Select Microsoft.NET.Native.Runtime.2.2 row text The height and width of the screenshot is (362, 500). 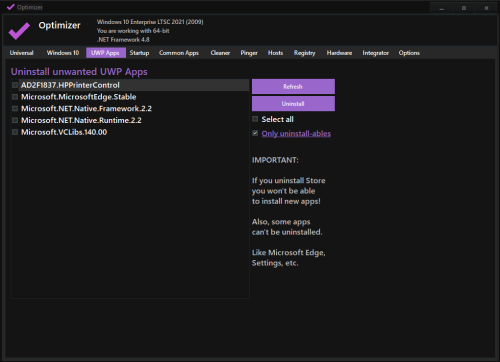(81, 120)
